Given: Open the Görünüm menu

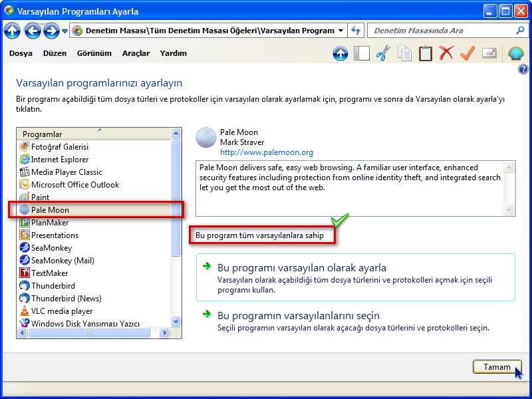Looking at the screenshot, I should point(94,53).
